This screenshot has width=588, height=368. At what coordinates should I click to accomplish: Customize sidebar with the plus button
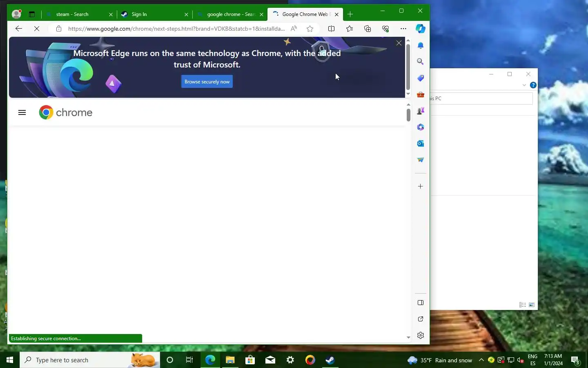(x=421, y=186)
